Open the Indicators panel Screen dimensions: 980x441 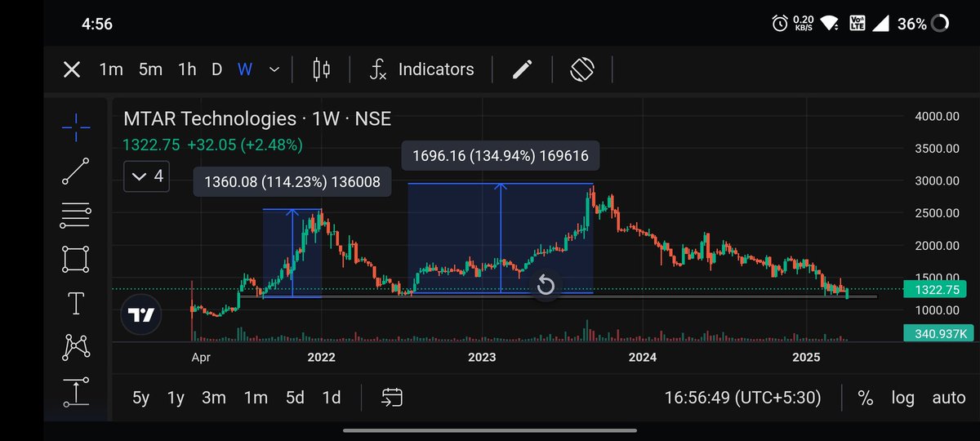421,69
